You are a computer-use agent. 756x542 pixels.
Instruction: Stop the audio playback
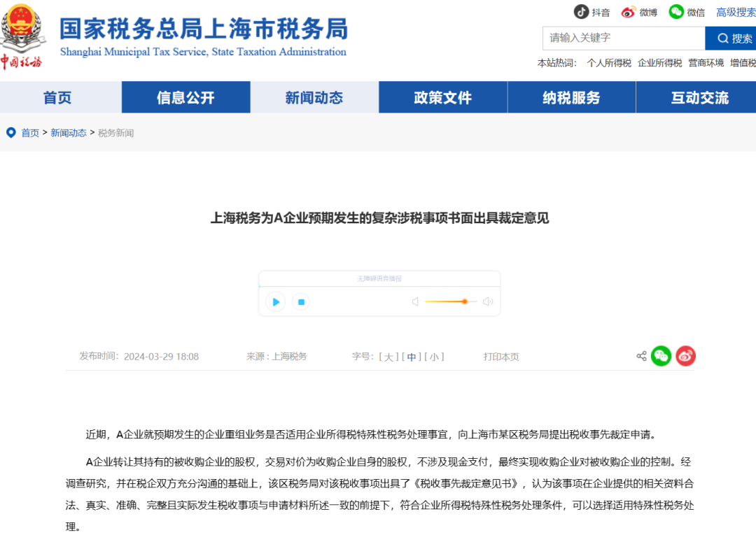click(301, 301)
